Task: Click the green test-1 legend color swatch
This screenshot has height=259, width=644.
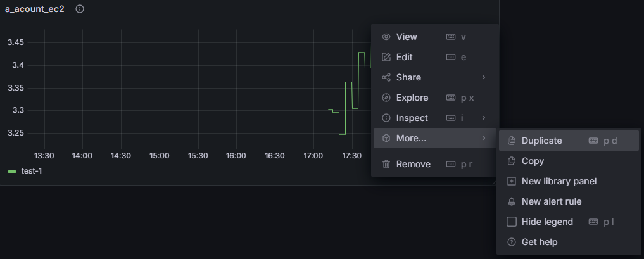Action: [x=12, y=171]
